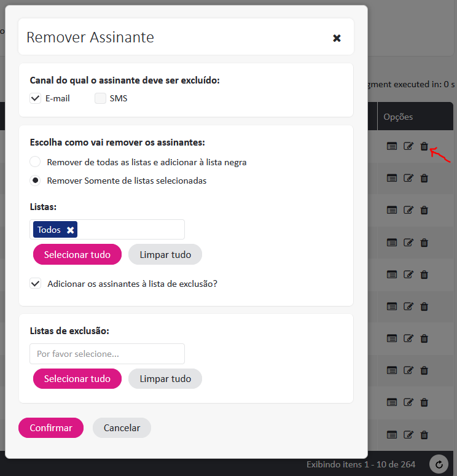Click the Cancelar button
Screen dimensions: 457x476
(122, 428)
